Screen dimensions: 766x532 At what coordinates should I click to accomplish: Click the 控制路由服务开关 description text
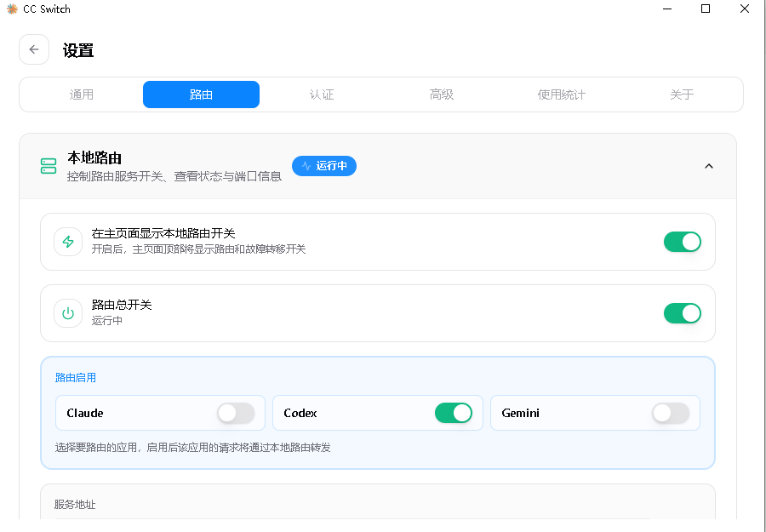click(x=174, y=176)
